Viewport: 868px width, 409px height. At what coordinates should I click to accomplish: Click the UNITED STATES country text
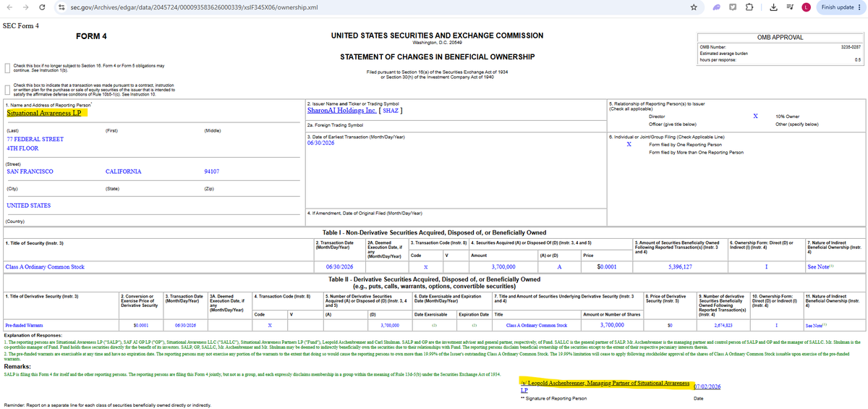[x=30, y=206]
